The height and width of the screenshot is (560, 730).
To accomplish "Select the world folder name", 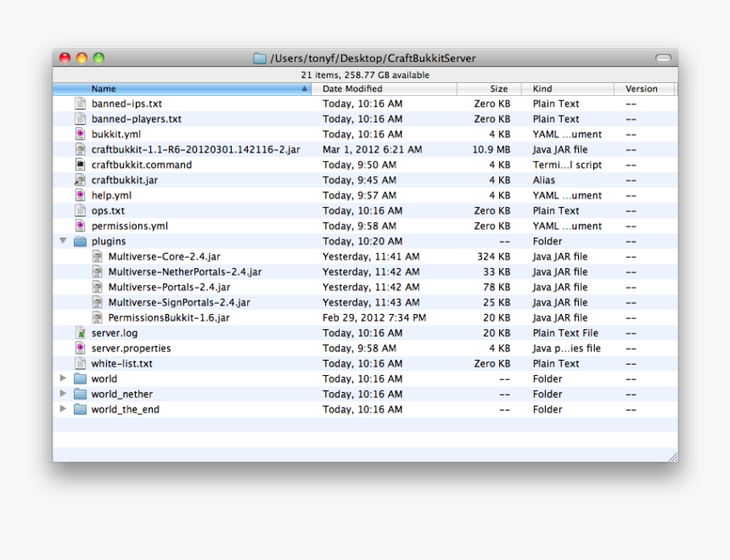I will (104, 379).
